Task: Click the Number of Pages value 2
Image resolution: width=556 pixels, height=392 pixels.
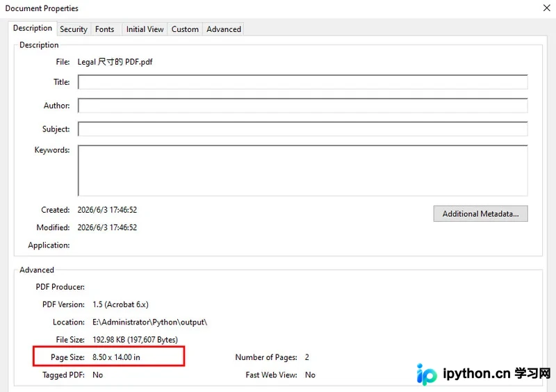Action: click(306, 357)
